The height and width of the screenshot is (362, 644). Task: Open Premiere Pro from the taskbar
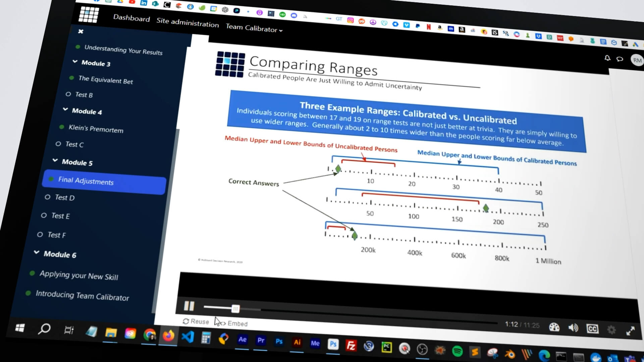point(261,341)
